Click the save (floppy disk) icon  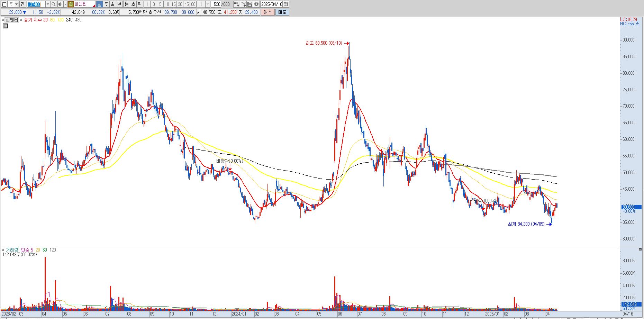point(250,4)
